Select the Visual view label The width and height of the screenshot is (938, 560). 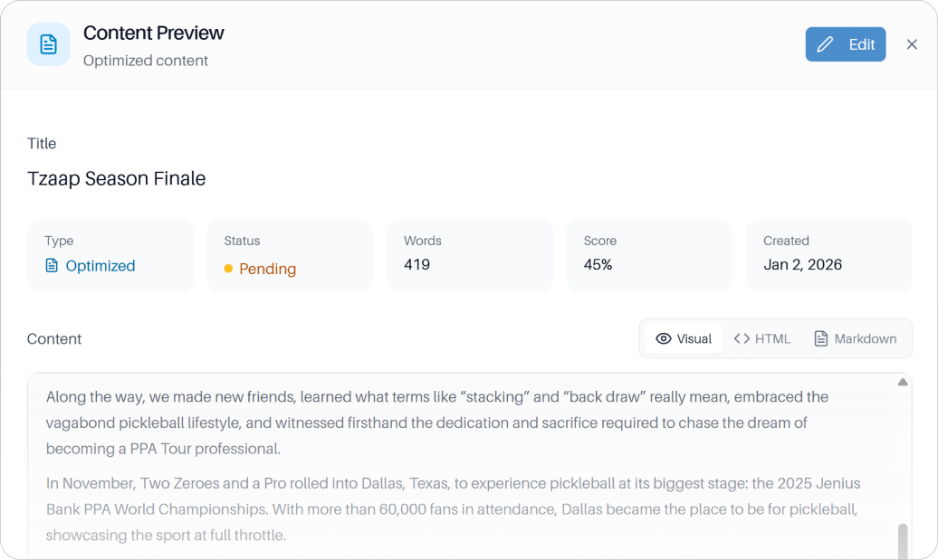click(694, 338)
